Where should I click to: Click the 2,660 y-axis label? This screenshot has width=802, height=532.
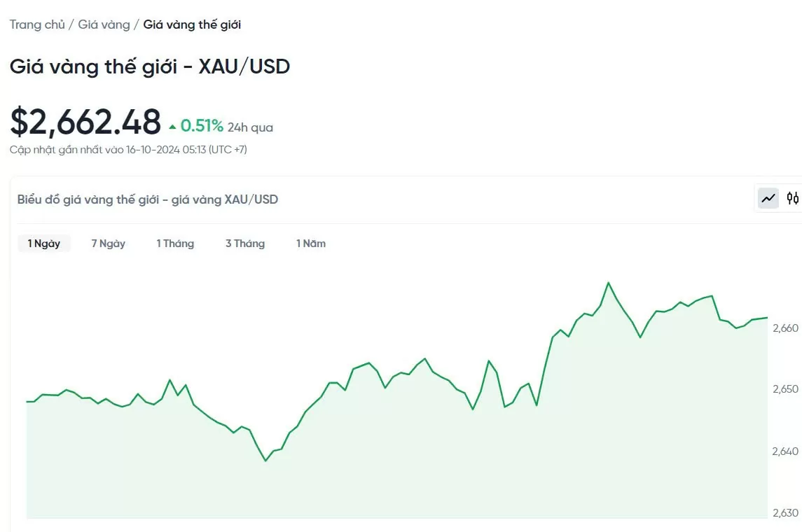pos(784,328)
